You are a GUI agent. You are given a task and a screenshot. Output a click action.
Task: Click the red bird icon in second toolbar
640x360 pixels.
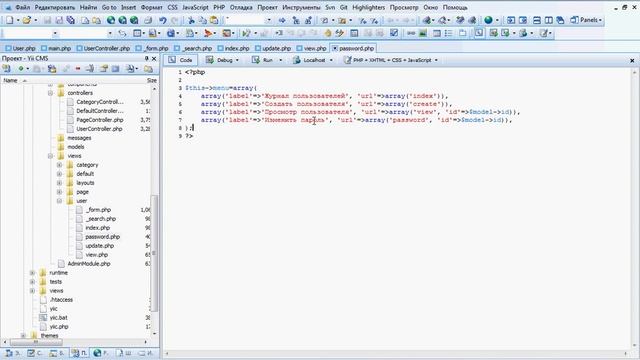pyautogui.click(x=208, y=33)
